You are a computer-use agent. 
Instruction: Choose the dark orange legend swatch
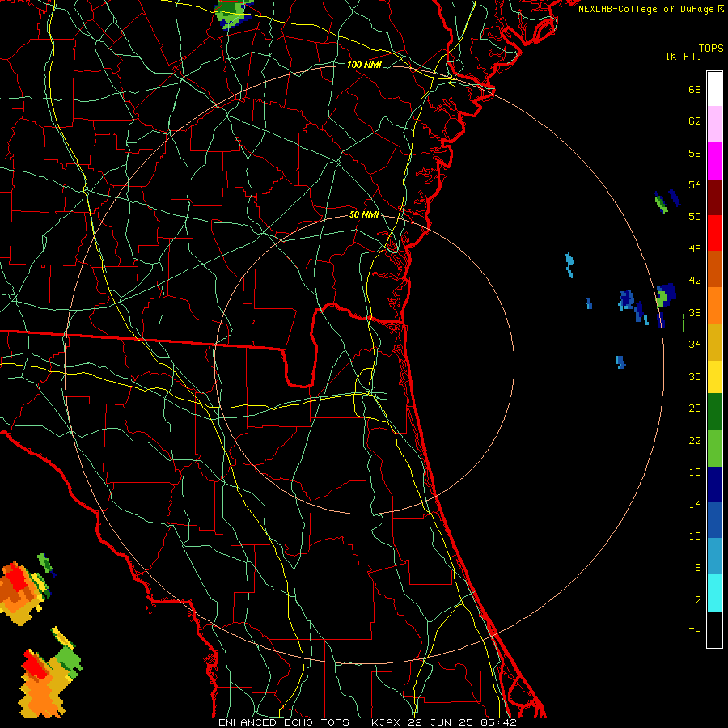pyautogui.click(x=714, y=269)
